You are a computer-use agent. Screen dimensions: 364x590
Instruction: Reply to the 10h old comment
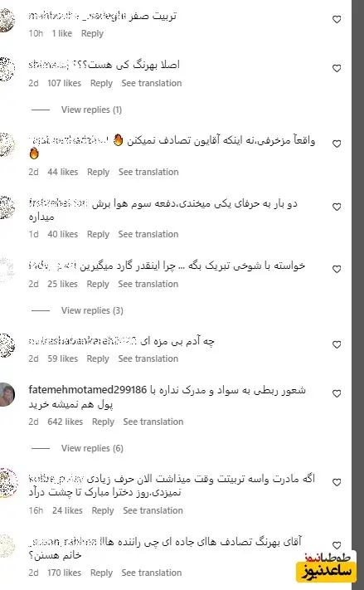(x=92, y=33)
